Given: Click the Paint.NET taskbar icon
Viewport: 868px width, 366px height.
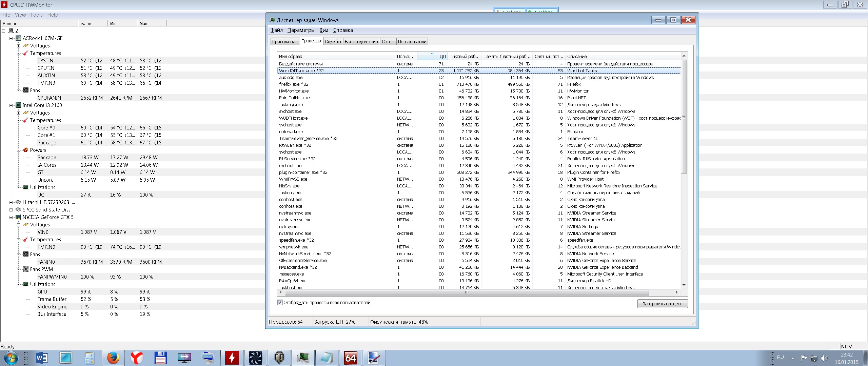Looking at the screenshot, I should (374, 358).
